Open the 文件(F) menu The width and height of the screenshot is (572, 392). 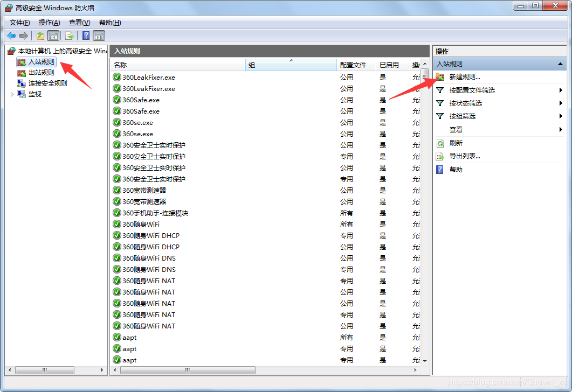click(x=20, y=23)
